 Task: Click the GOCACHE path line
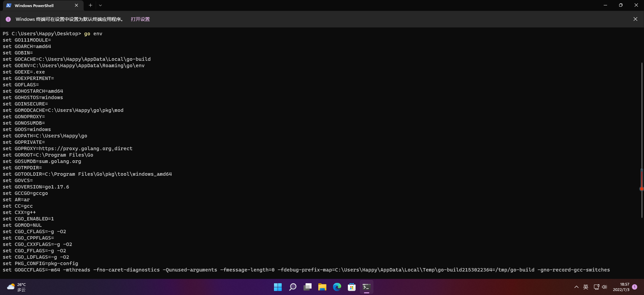(x=77, y=59)
